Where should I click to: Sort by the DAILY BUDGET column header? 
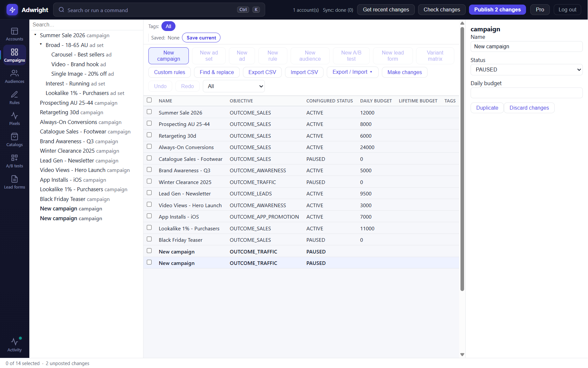coord(376,101)
